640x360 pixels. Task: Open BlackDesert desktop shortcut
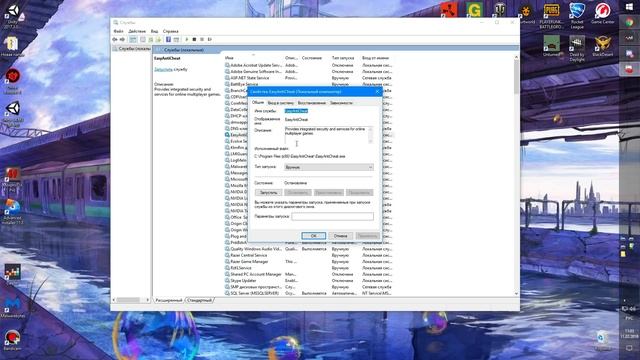tap(602, 46)
